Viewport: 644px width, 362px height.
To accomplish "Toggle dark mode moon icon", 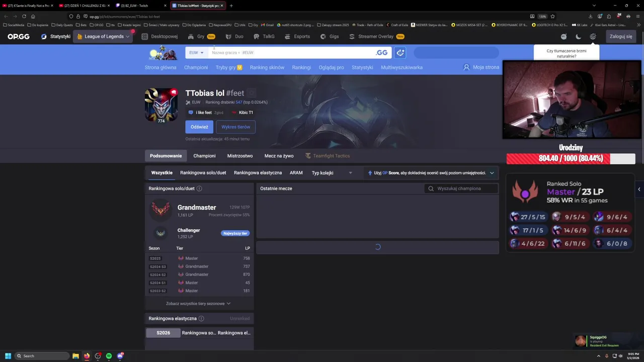I will 578,36.
